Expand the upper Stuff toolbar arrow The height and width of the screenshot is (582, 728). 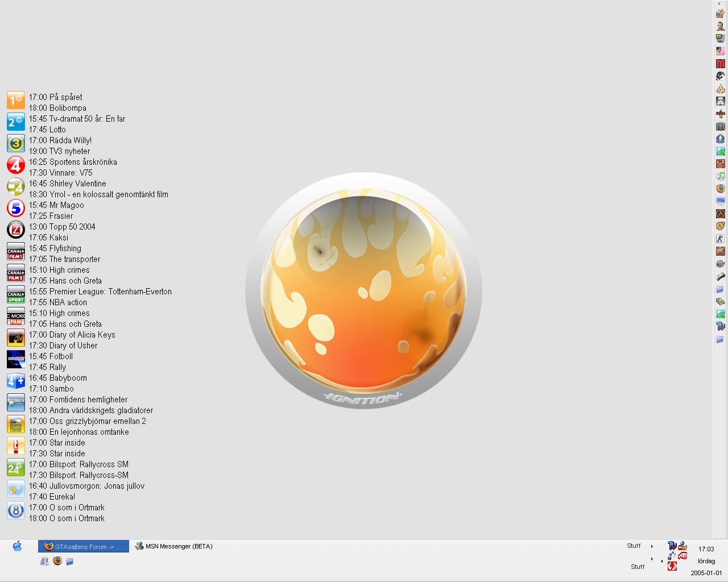[652, 546]
